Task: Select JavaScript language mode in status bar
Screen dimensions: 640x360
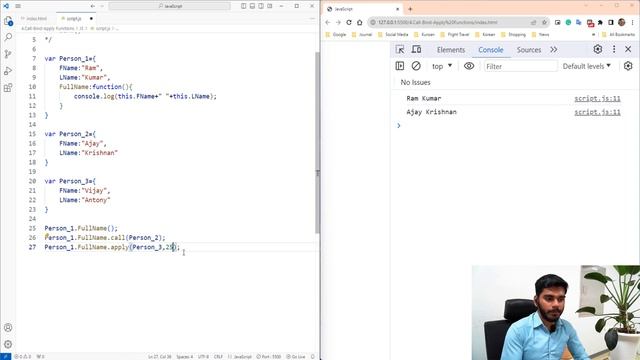Action: pyautogui.click(x=240, y=357)
